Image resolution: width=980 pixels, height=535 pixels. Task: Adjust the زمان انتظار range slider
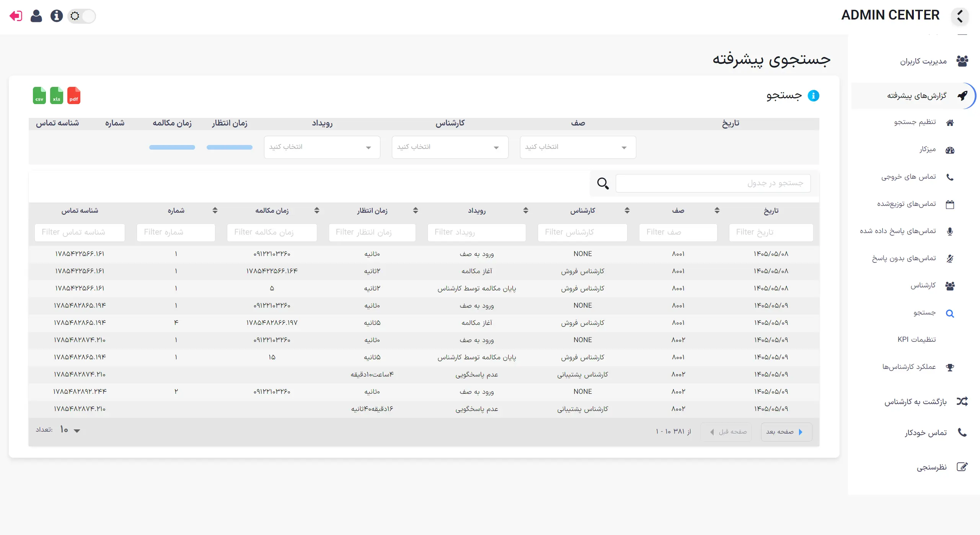(230, 147)
